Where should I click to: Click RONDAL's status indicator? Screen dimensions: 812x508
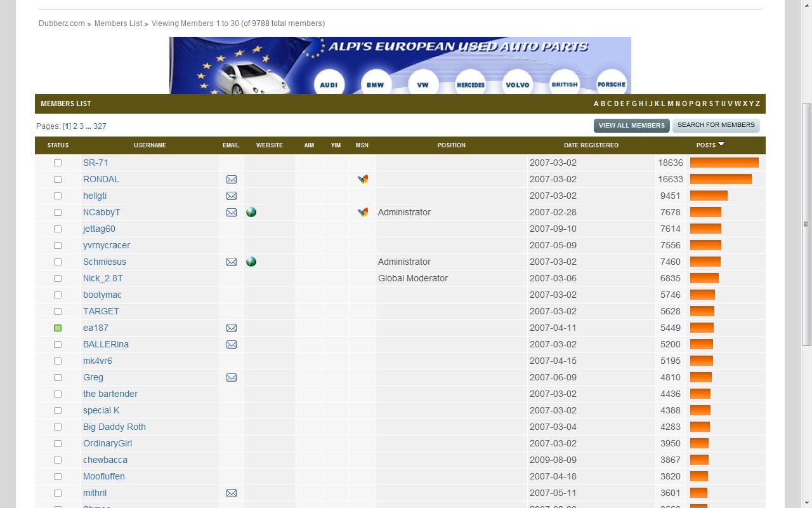58,180
